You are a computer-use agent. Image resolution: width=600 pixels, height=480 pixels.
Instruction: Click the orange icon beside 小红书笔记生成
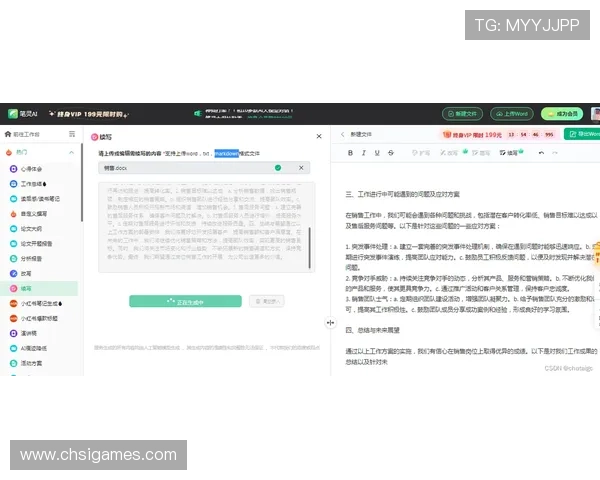13,303
